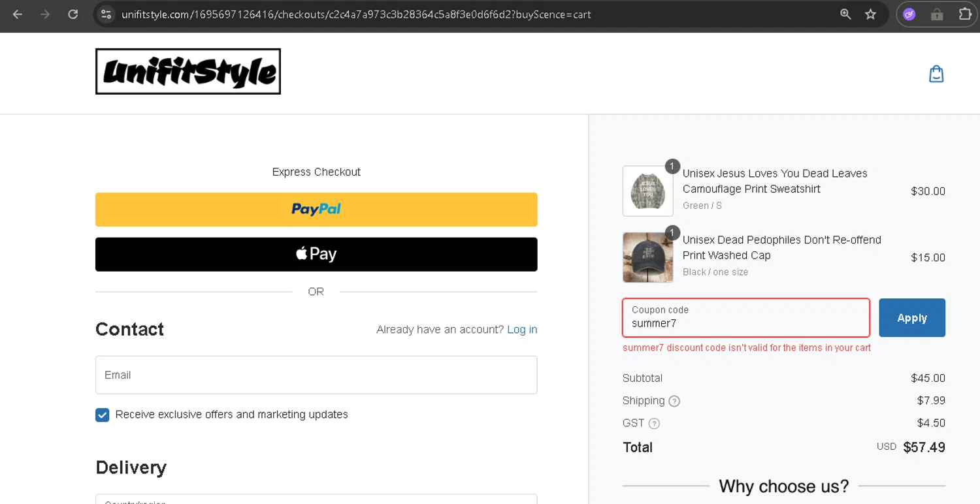
Task: Click the $15.00 cap price
Action: click(928, 258)
